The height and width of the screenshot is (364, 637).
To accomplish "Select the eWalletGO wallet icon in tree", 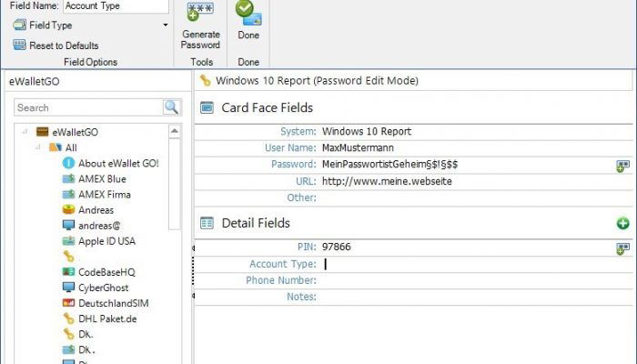I will coord(42,132).
